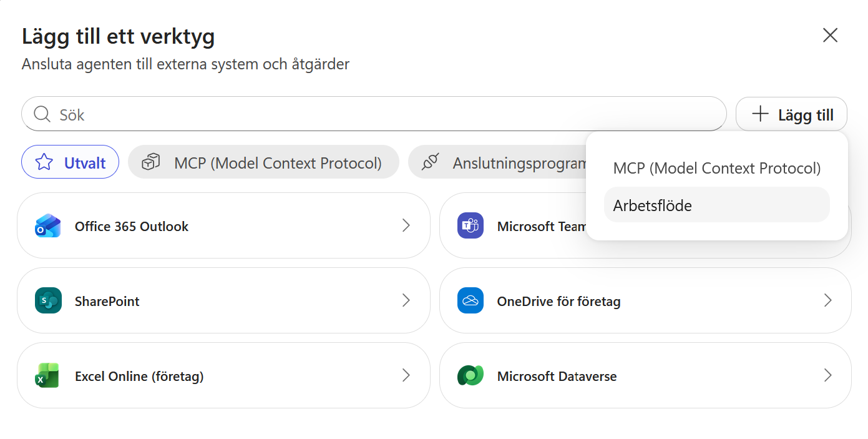
Task: Choose MCP (Model Context Protocol) from dropdown menu
Action: (717, 168)
